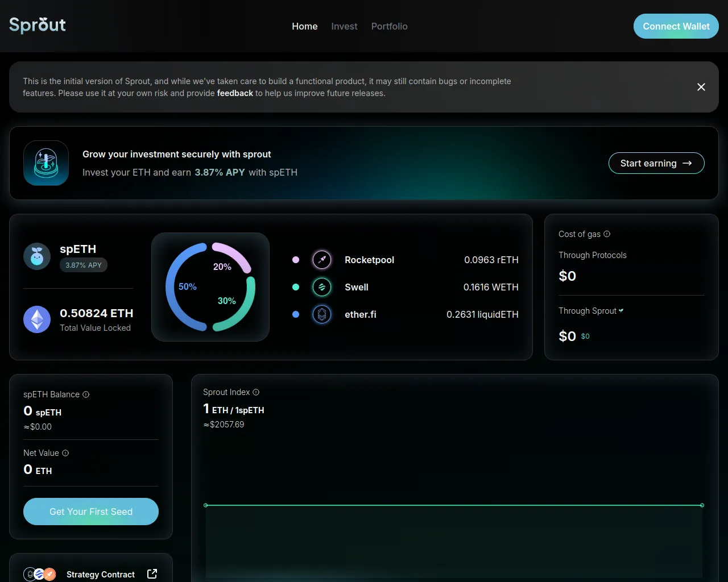Screen dimensions: 728x582
Task: Open the Portfolio tab
Action: 389,26
